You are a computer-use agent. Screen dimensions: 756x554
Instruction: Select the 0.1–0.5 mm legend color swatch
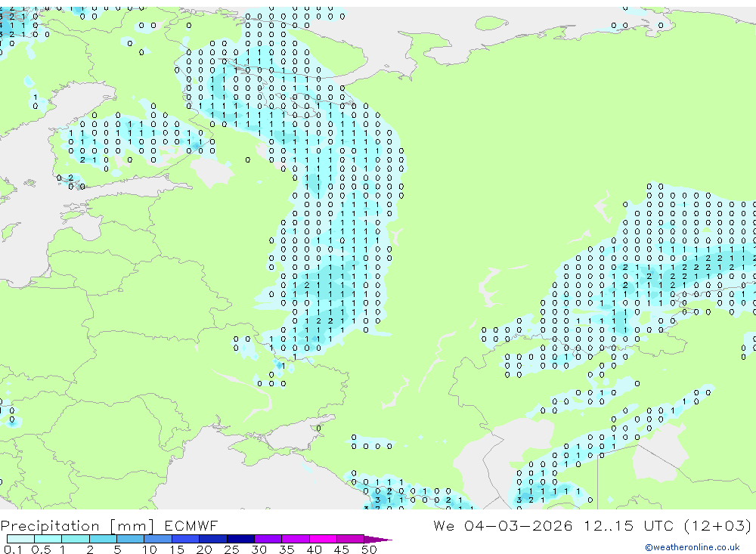(20, 539)
